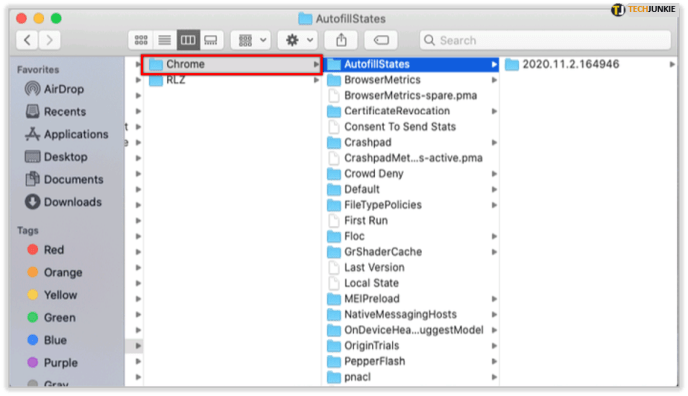The image size is (688, 396).
Task: Open the CertificateRevocation folder
Action: pos(412,111)
